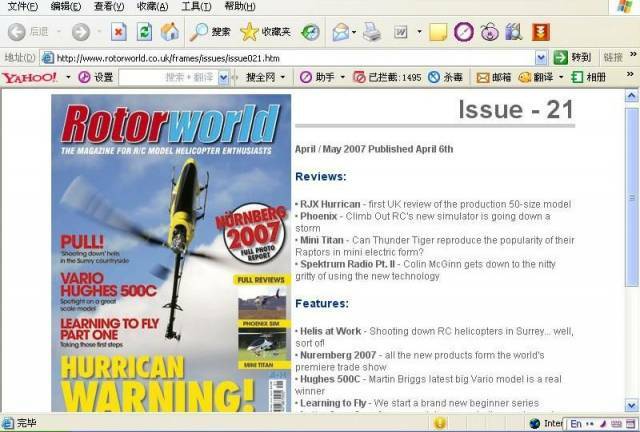Print the page with the printer icon
This screenshot has width=640, height=432.
pyautogui.click(x=372, y=32)
